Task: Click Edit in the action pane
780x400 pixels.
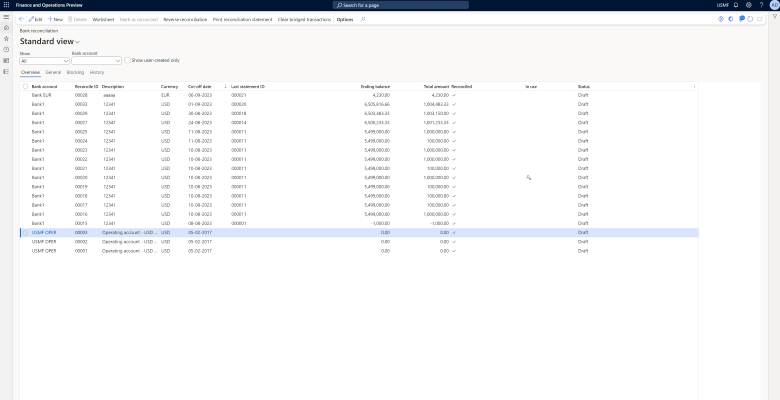Action: coord(35,19)
